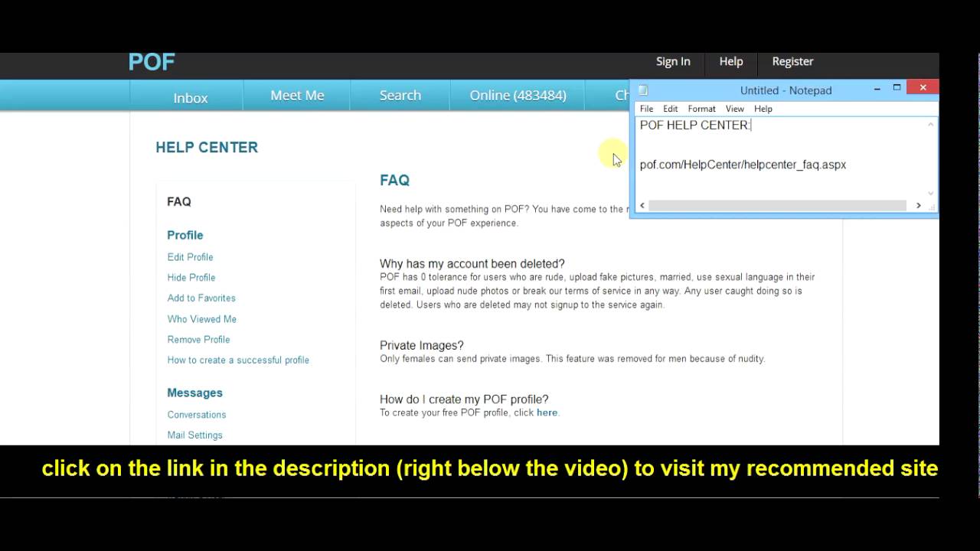Viewport: 980px width, 551px height.
Task: Open the Meet Me tab
Action: 297,96
